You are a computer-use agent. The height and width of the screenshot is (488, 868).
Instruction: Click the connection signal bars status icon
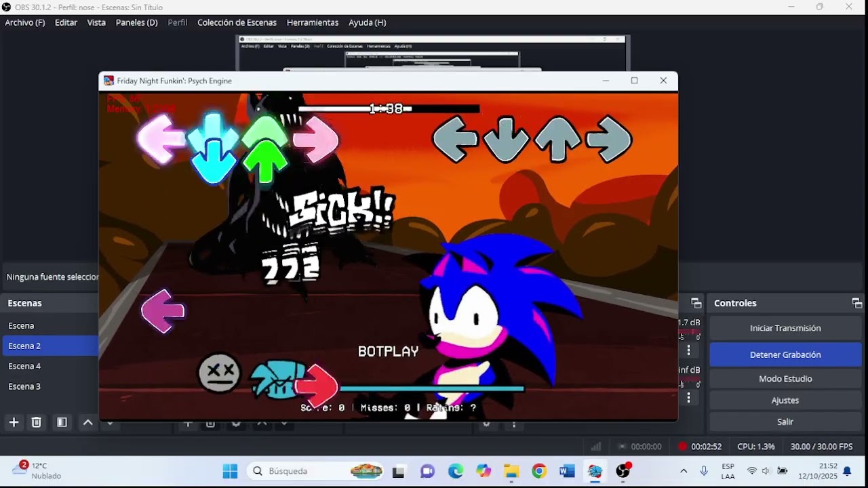click(596, 447)
